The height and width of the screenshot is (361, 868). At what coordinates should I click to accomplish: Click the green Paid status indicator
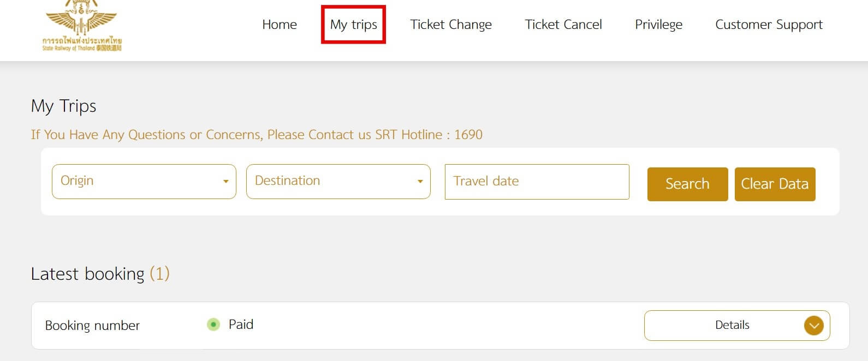213,324
